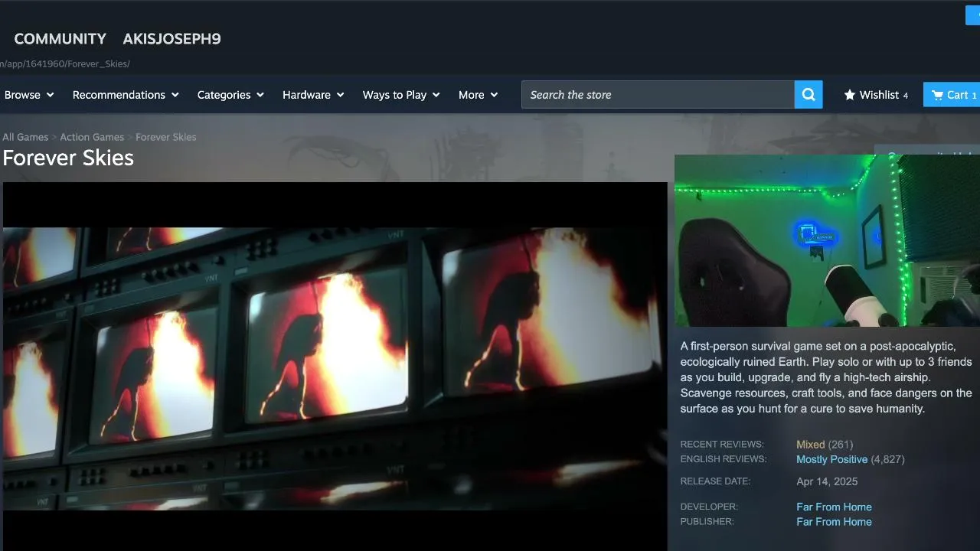This screenshot has height=551, width=980.
Task: Open the shopping Cart
Action: pos(952,95)
